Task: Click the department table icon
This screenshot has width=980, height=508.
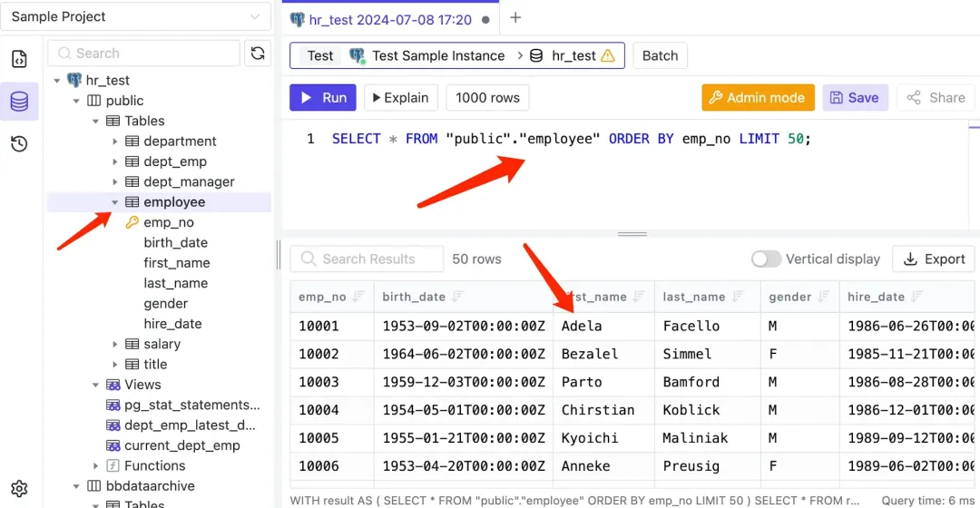Action: coord(132,142)
